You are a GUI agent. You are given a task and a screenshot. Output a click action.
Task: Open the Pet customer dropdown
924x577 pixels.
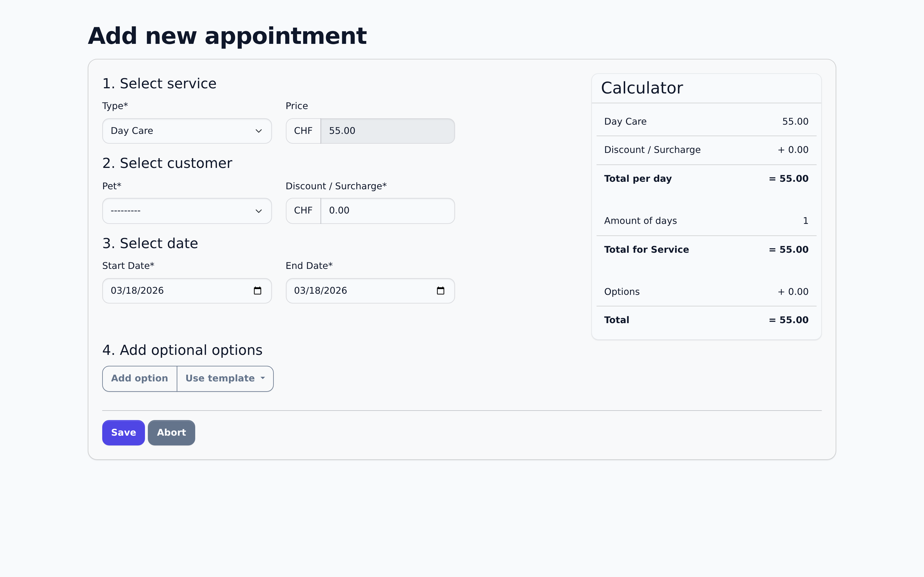tap(187, 211)
